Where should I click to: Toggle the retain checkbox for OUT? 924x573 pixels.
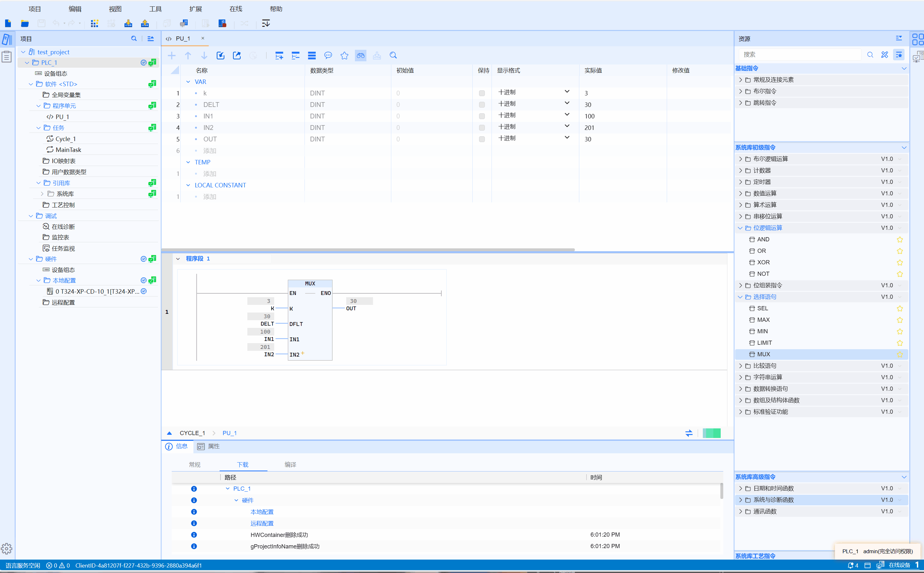click(x=482, y=139)
